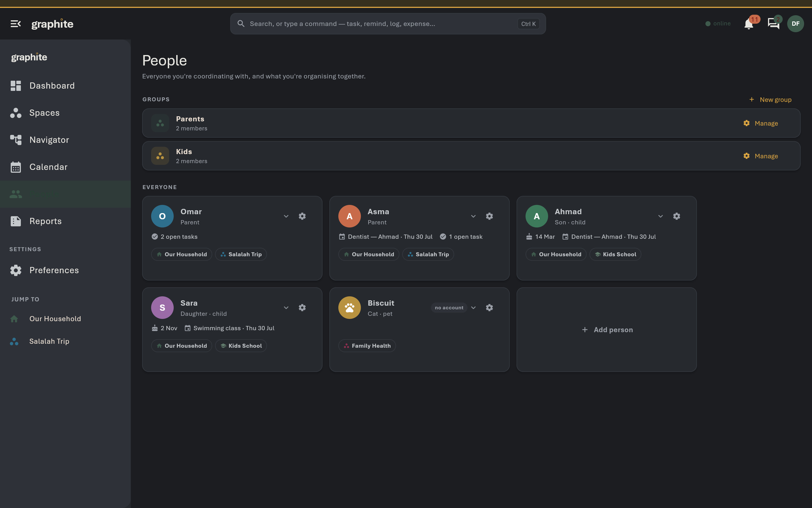
Task: Collapse the sidebar menu icon
Action: 16,24
